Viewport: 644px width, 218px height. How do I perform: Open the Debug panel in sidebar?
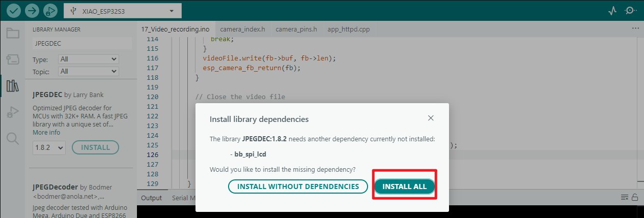[13, 112]
